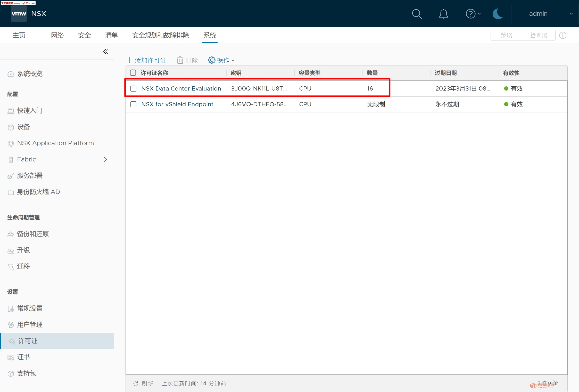The width and height of the screenshot is (579, 392).
Task: Open the search magnifier icon
Action: 417,14
